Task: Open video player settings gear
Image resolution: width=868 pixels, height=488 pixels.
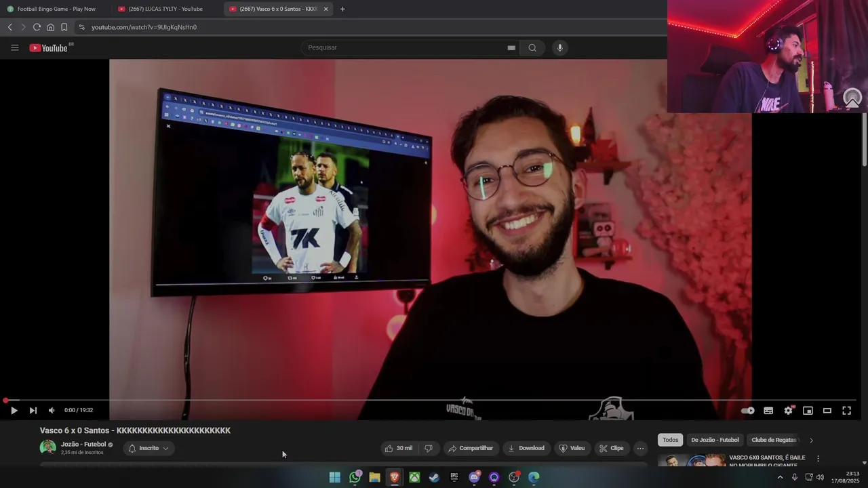Action: pyautogui.click(x=788, y=410)
